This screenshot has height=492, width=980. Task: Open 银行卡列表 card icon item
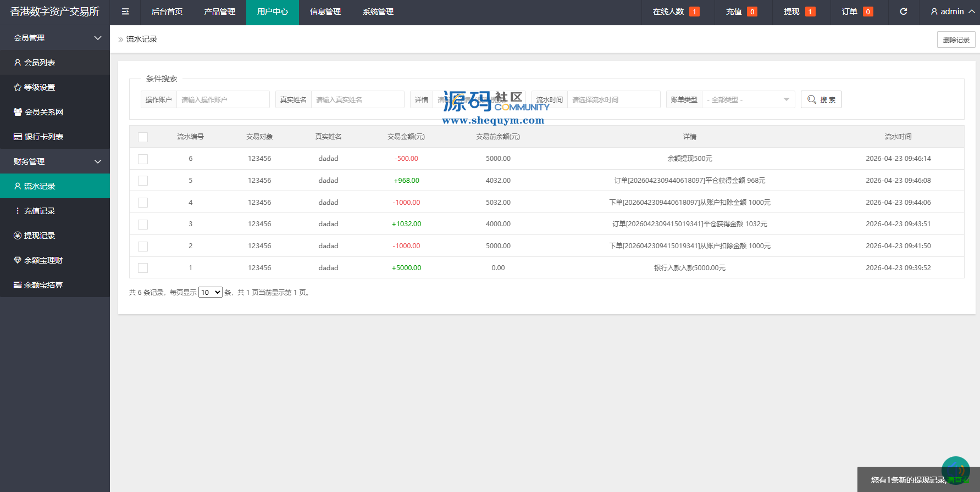click(x=18, y=137)
